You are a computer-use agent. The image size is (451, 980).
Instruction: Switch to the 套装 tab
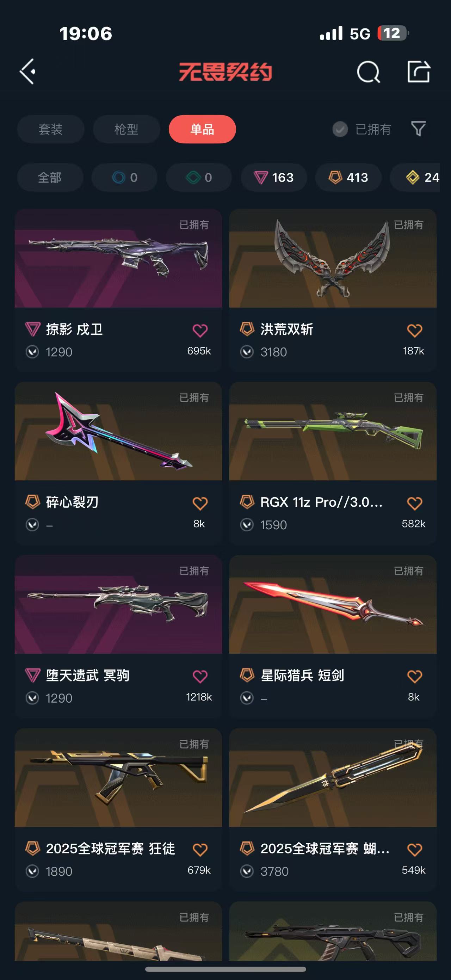pos(51,129)
